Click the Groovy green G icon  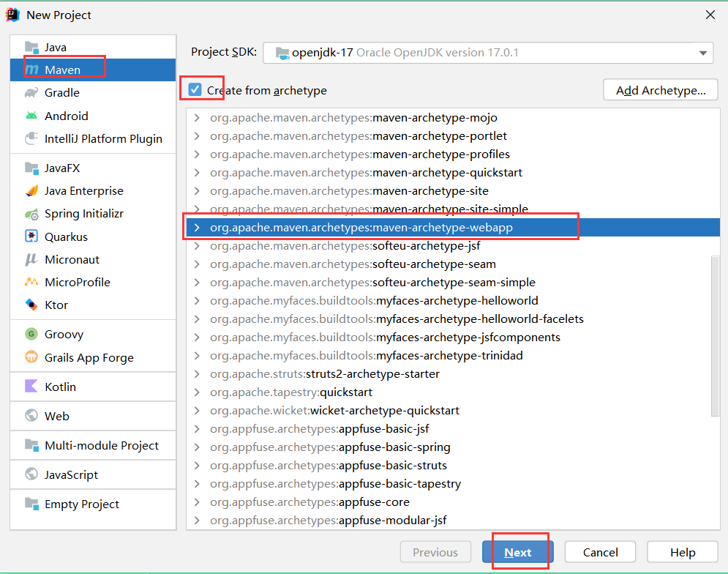click(x=31, y=334)
